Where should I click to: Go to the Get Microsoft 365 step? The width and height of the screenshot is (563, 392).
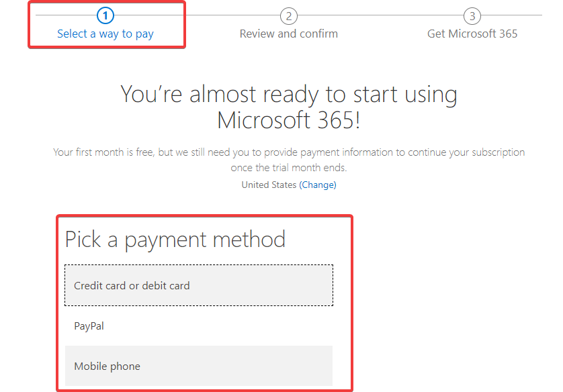(472, 33)
